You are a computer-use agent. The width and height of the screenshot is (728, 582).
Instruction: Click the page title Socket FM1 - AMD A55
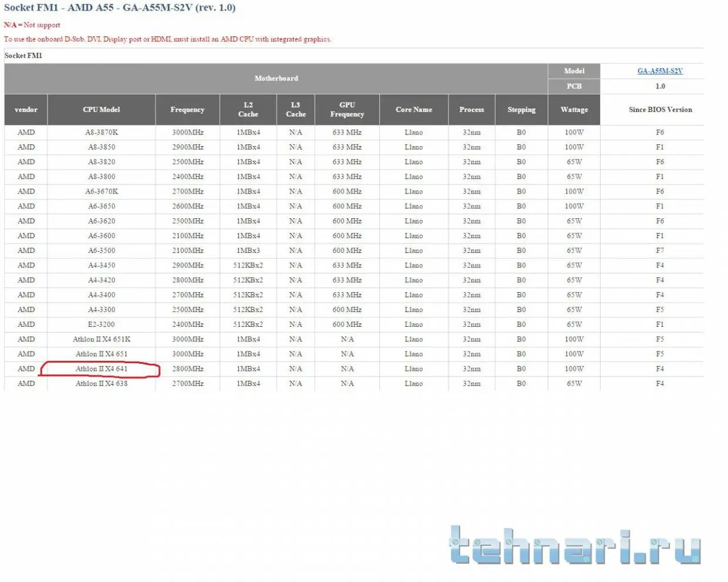(120, 8)
